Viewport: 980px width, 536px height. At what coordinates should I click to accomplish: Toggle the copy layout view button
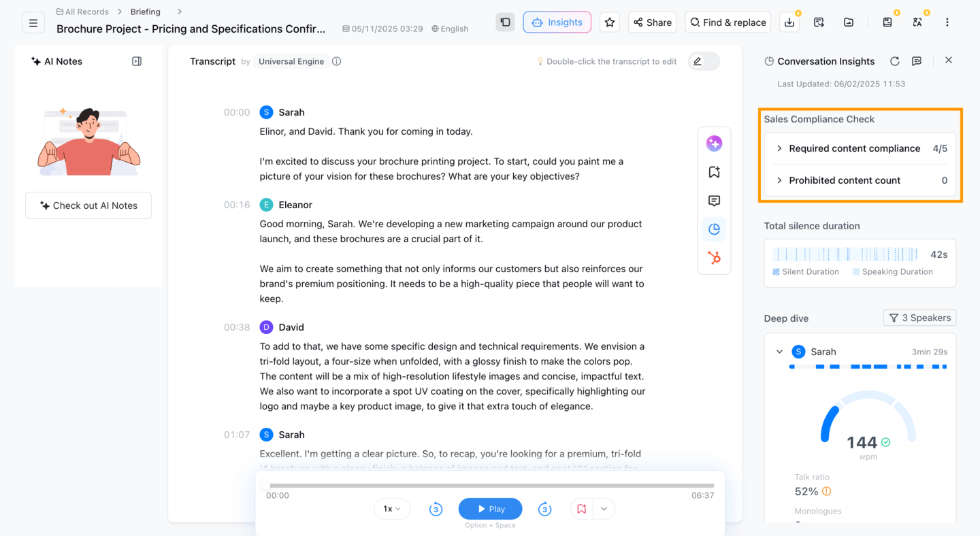pyautogui.click(x=505, y=22)
